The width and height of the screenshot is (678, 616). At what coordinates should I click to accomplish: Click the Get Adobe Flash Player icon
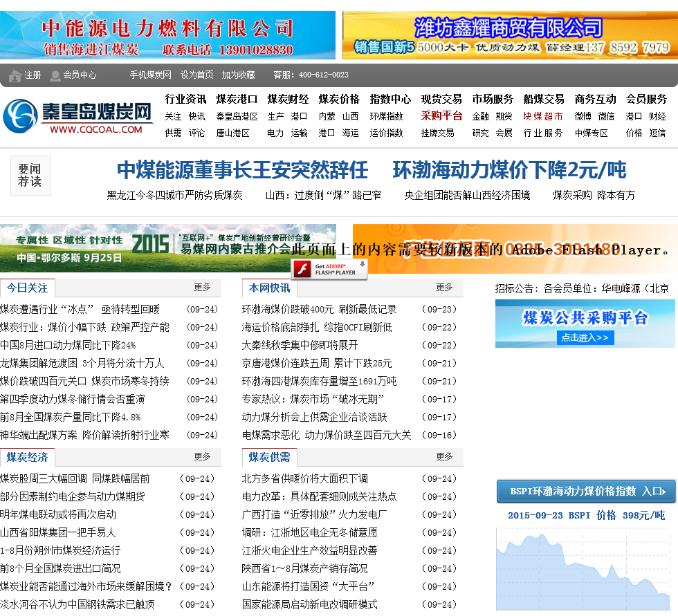pyautogui.click(x=329, y=269)
